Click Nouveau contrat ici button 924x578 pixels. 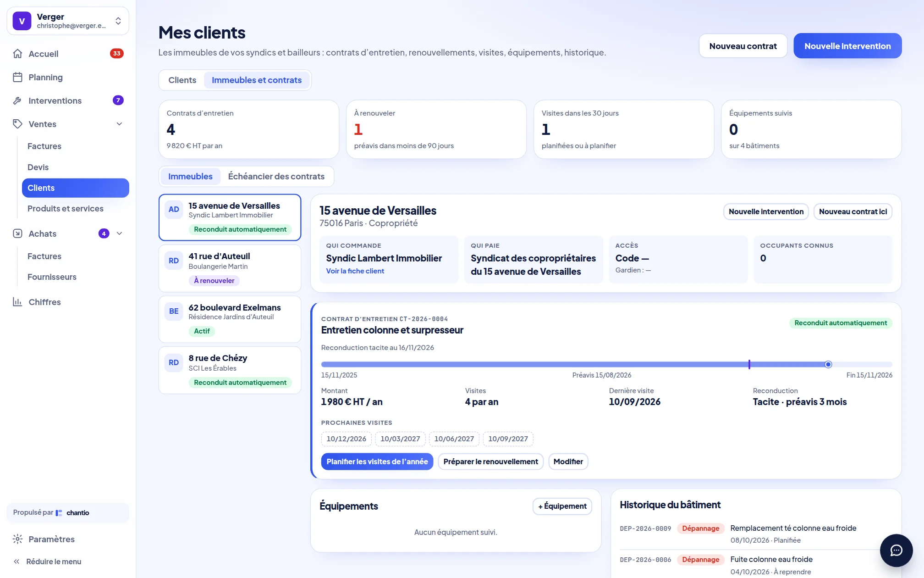[853, 211]
